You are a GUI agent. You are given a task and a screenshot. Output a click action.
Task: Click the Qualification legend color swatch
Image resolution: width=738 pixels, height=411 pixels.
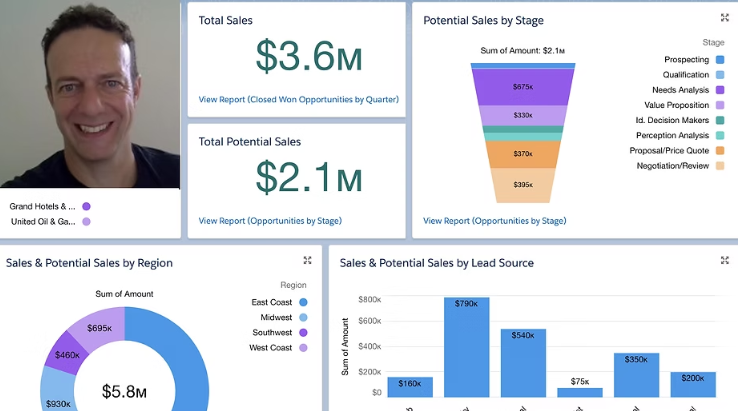click(x=720, y=75)
